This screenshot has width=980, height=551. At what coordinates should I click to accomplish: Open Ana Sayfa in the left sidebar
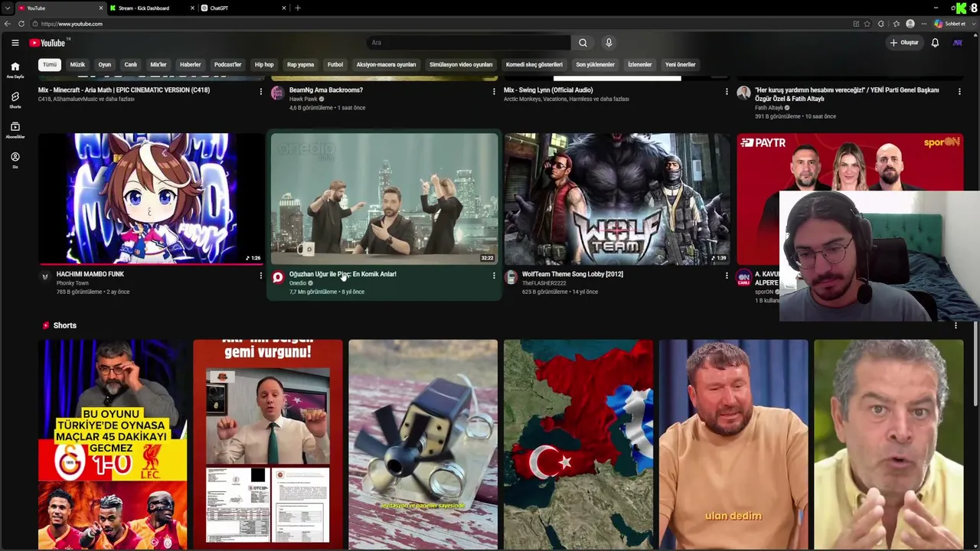(15, 70)
